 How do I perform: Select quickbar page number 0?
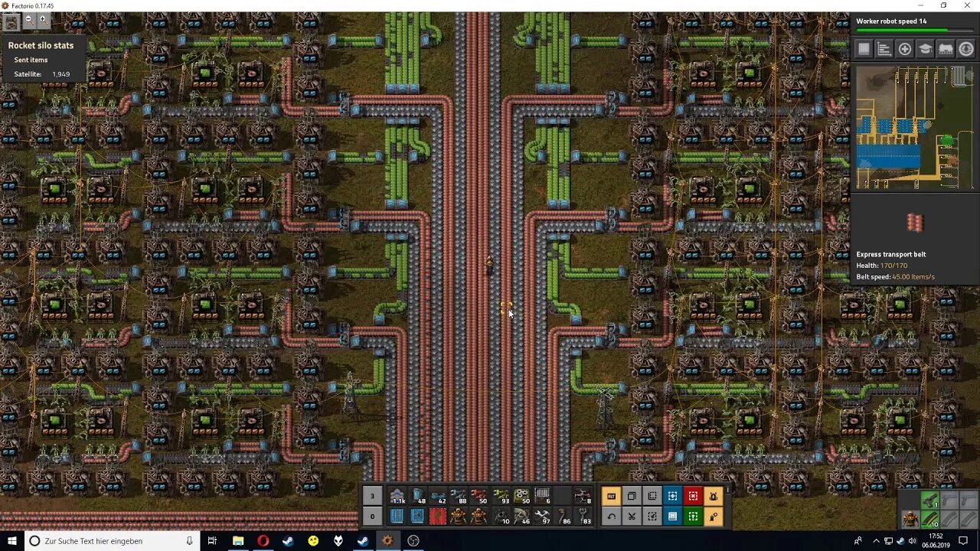pos(372,516)
